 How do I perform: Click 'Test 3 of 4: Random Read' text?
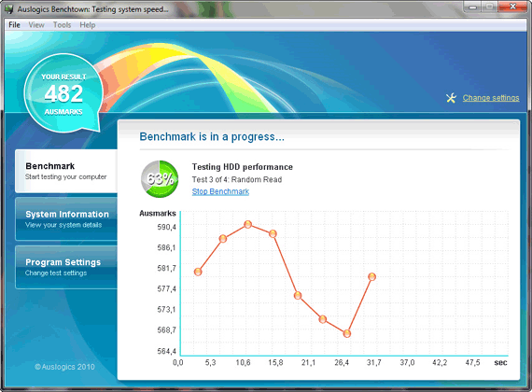point(237,179)
